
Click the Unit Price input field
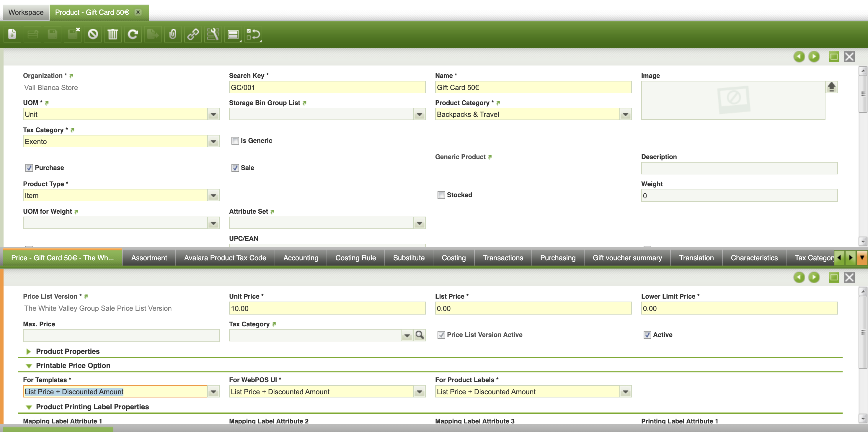tap(327, 308)
